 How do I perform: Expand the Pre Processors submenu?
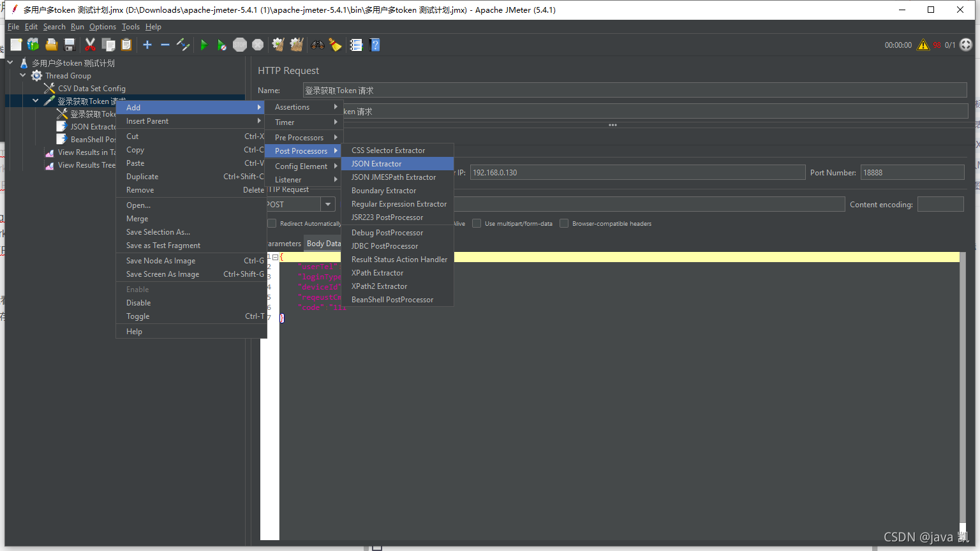(x=303, y=138)
